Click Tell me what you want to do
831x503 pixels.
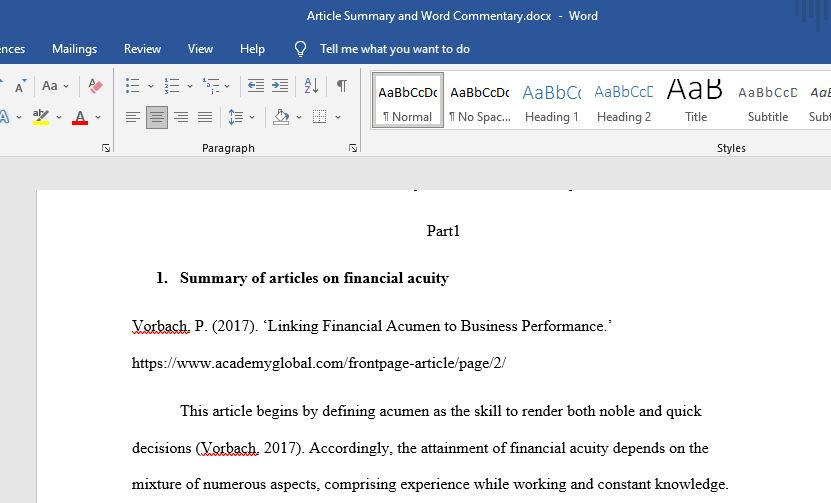395,49
